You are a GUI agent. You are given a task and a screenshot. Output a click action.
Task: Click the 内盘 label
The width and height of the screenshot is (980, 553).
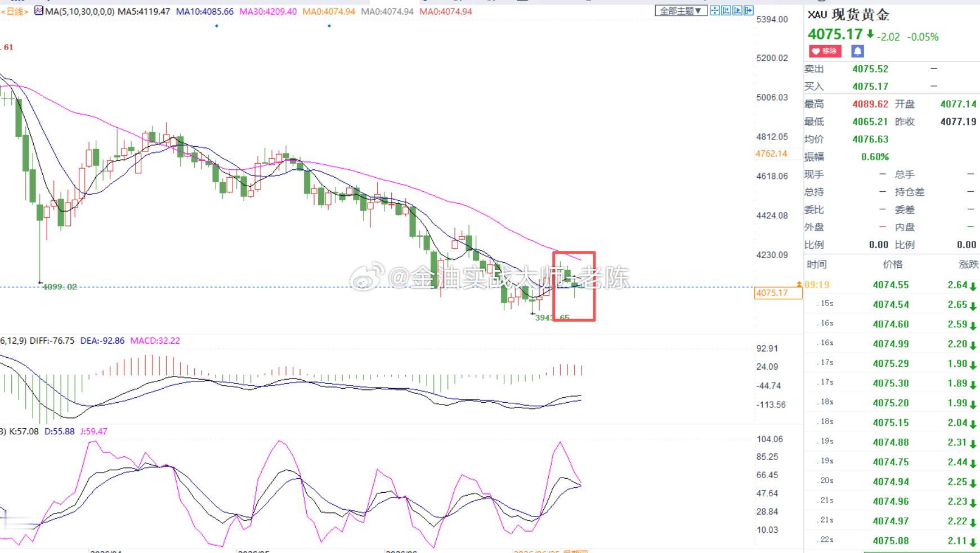tap(905, 227)
